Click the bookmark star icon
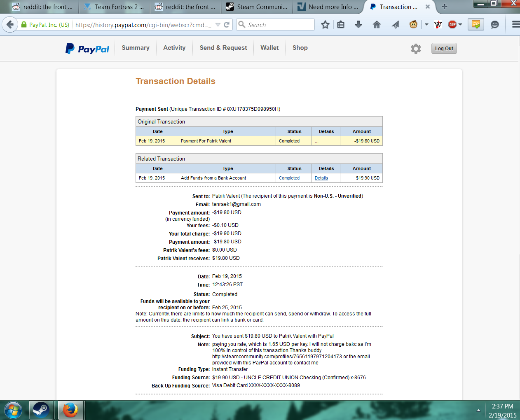 click(325, 25)
